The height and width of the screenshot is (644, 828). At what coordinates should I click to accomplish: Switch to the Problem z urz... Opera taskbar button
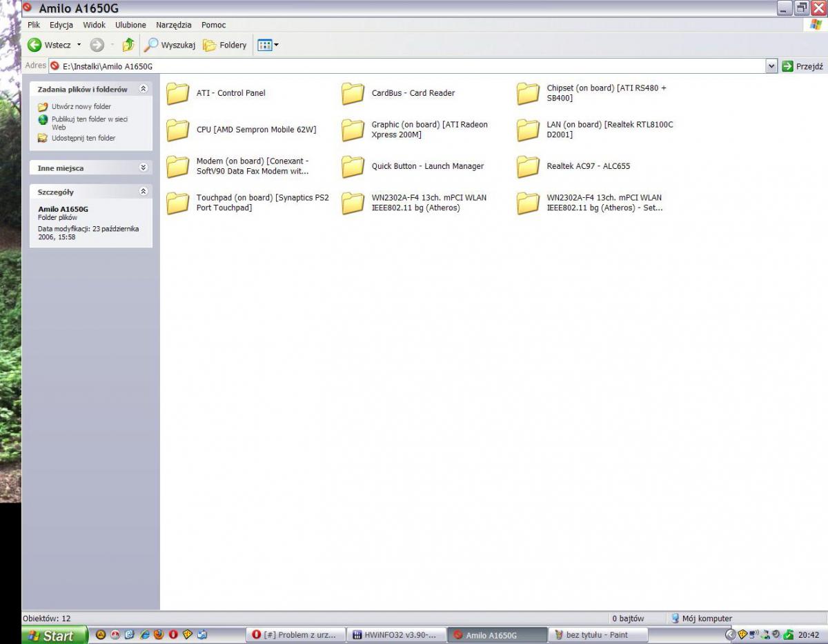point(295,635)
